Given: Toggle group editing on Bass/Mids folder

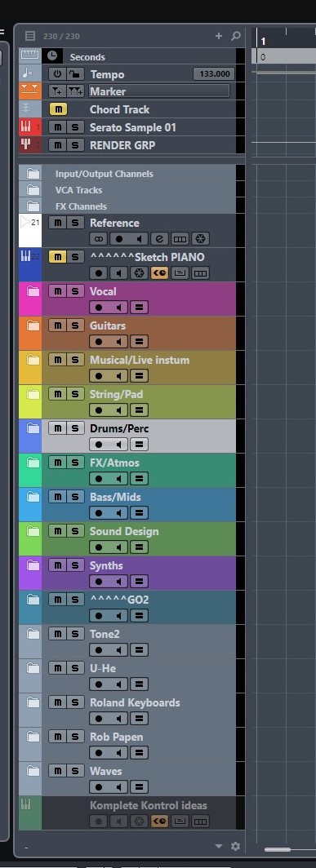Looking at the screenshot, I should (x=139, y=513).
